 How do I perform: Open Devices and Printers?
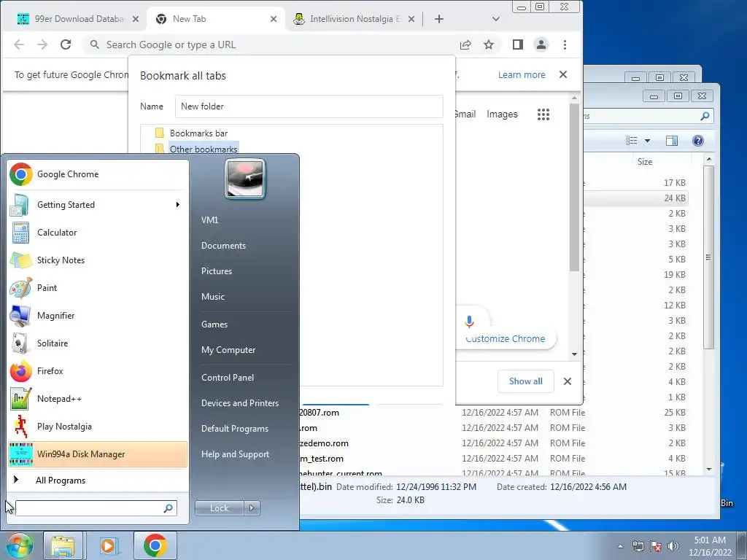point(239,403)
